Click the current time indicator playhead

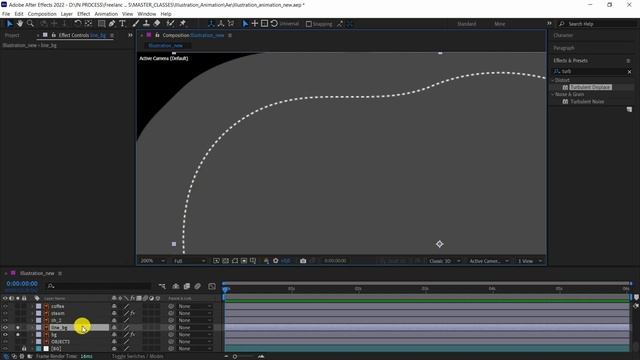pyautogui.click(x=225, y=289)
